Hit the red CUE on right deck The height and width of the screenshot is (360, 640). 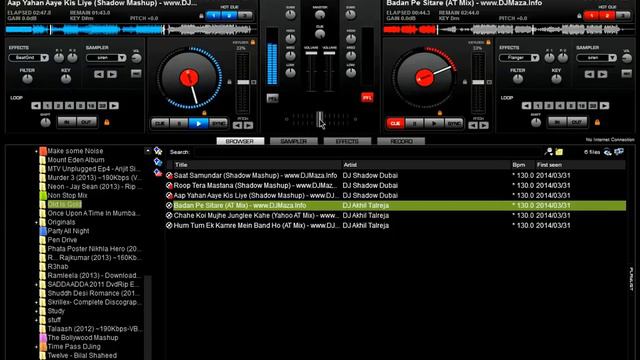(x=395, y=123)
